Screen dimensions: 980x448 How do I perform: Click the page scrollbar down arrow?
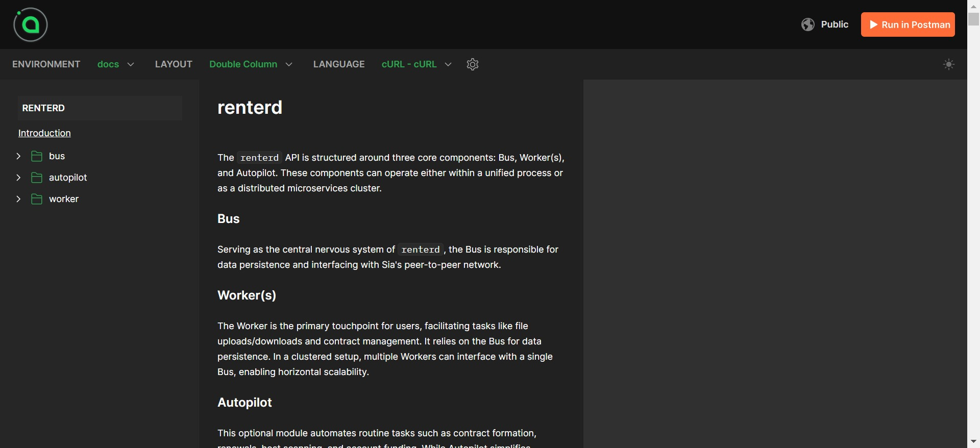coord(973,441)
